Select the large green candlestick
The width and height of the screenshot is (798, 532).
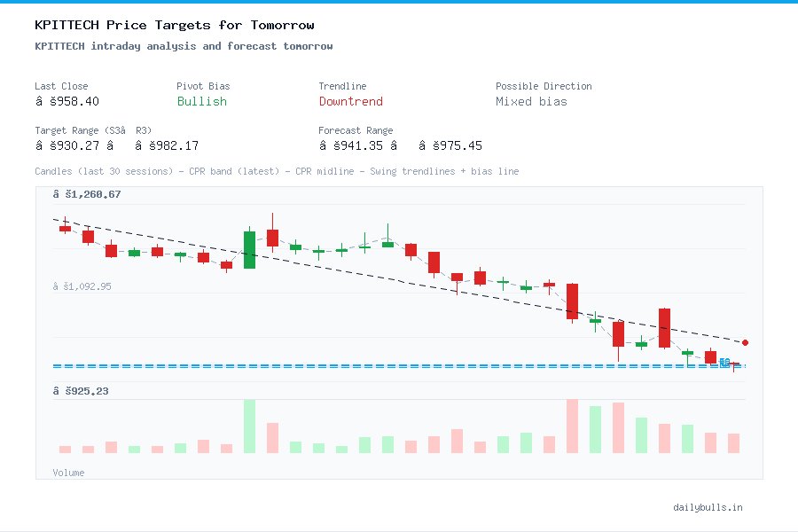[x=249, y=250]
